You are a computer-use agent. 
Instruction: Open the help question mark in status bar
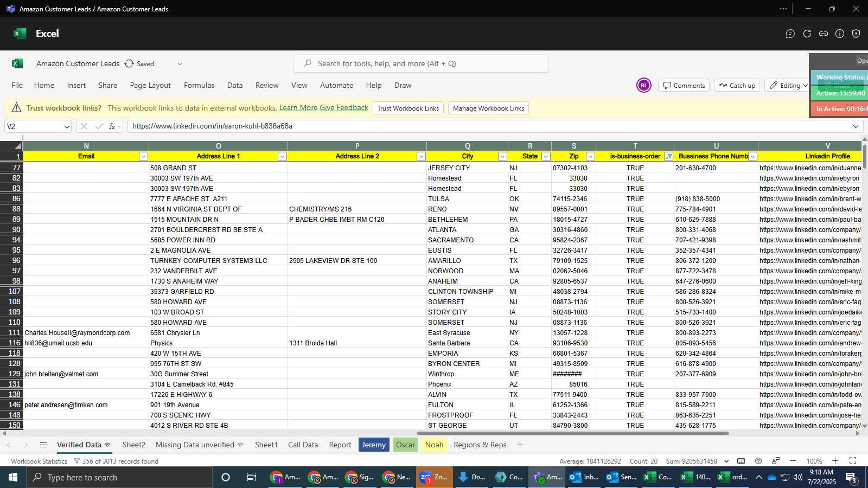(x=758, y=461)
